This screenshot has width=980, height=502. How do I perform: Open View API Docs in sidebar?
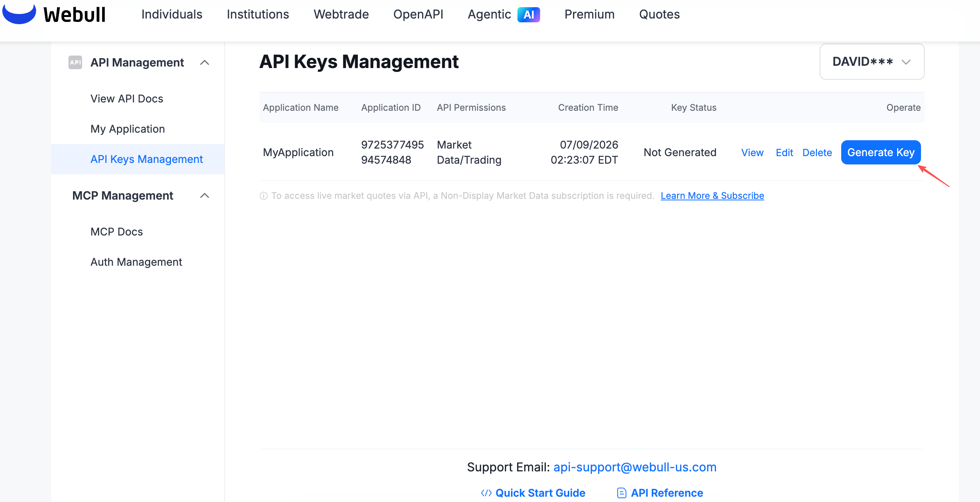click(x=127, y=99)
